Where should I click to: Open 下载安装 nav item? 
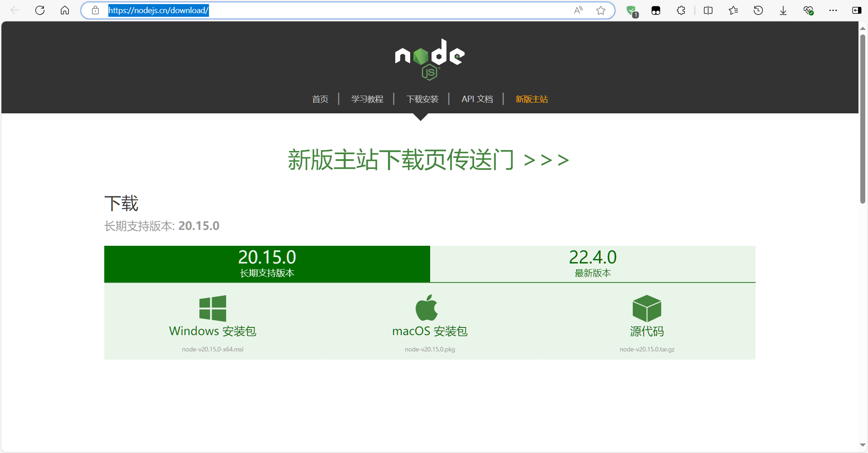(422, 99)
